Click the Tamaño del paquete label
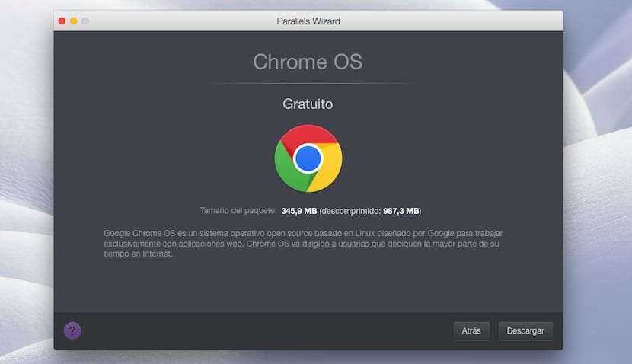The image size is (632, 364). [238, 210]
